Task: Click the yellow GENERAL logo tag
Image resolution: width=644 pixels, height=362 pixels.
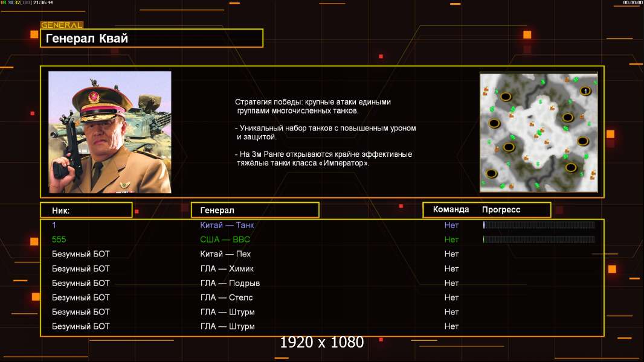Action: (62, 25)
